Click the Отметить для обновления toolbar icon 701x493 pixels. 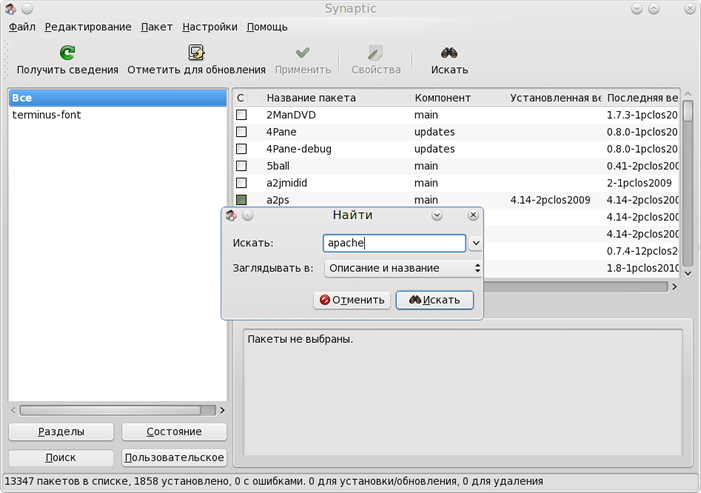point(196,53)
